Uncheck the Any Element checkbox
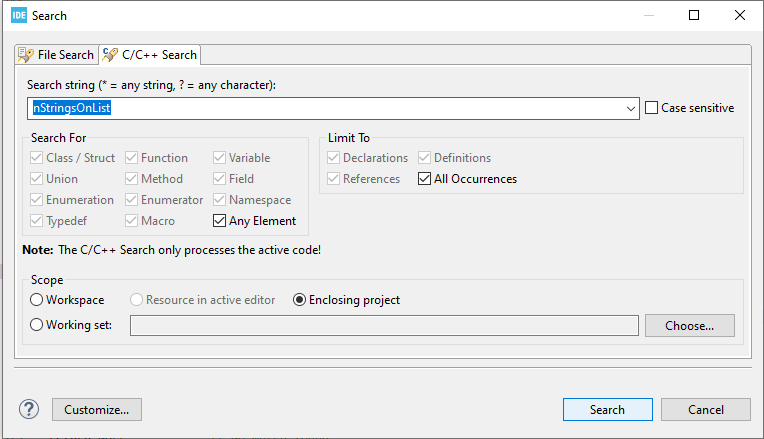This screenshot has width=764, height=439. tap(219, 221)
